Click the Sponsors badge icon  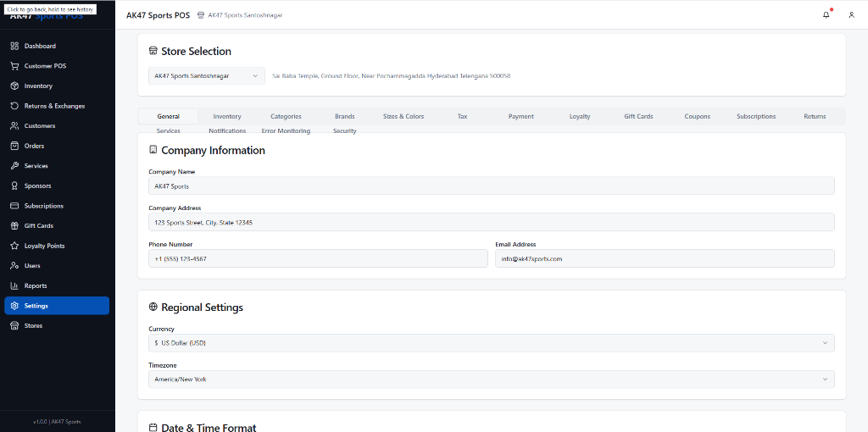click(x=14, y=186)
